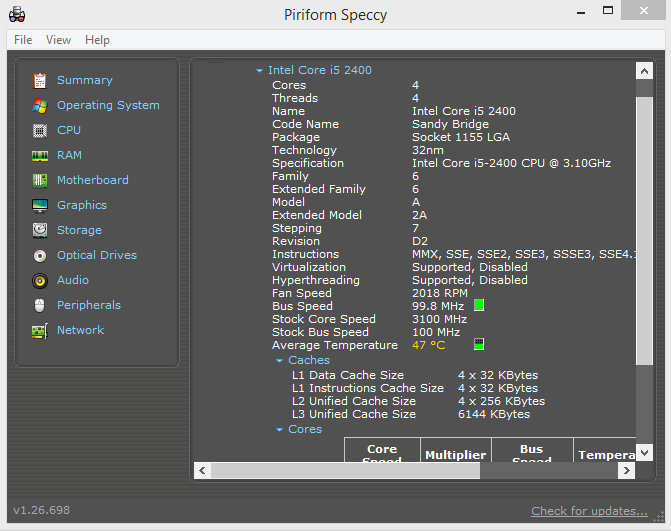Click the Check for updates link
This screenshot has height=531, width=671.
589,511
